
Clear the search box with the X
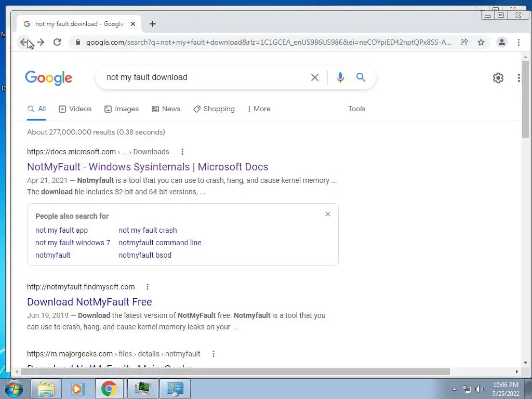coord(314,77)
